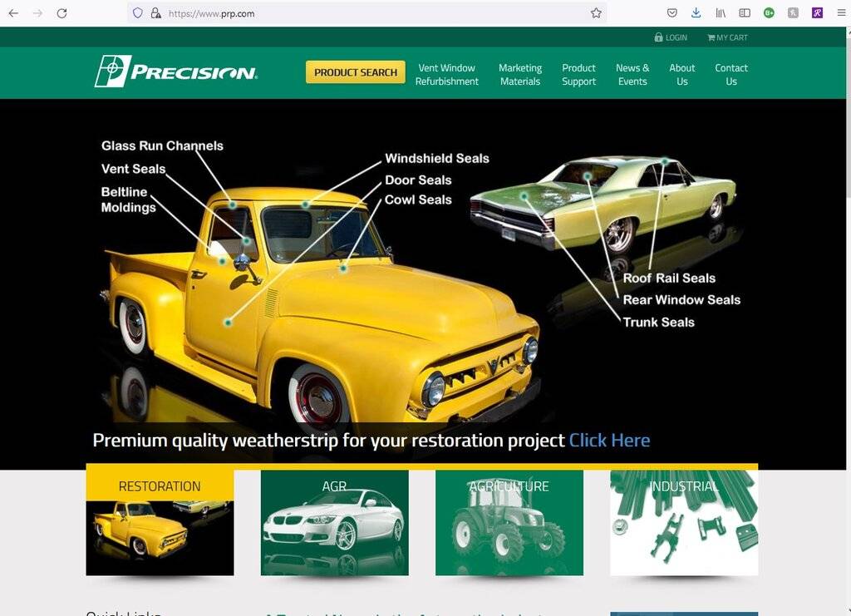Toggle the Firefox sidebar view
This screenshot has width=851, height=616.
pyautogui.click(x=745, y=13)
